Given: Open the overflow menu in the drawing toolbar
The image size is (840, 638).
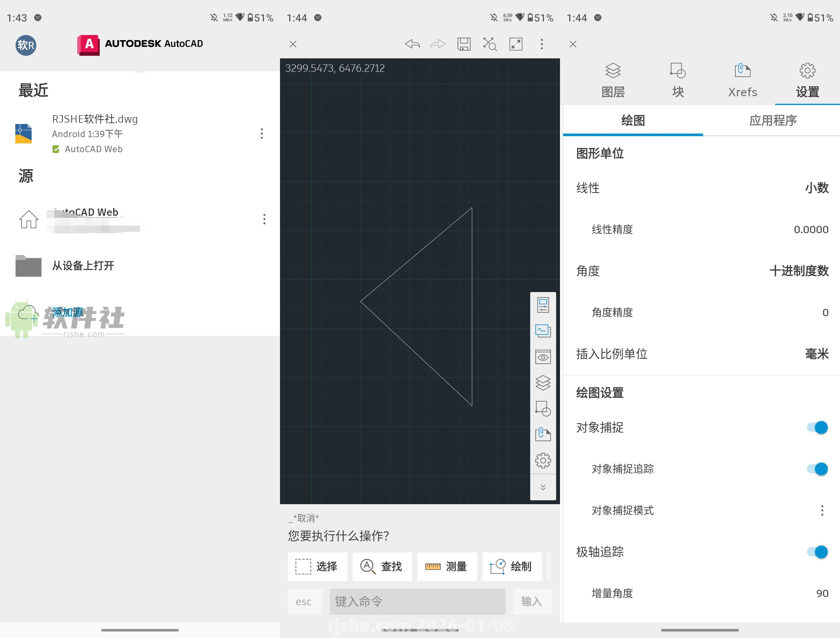Looking at the screenshot, I should (542, 44).
